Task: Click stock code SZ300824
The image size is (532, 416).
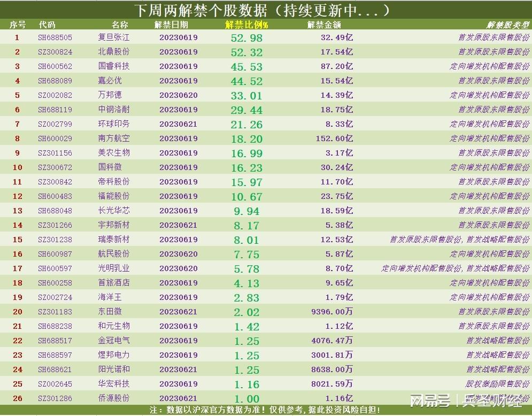Action: tap(55, 52)
